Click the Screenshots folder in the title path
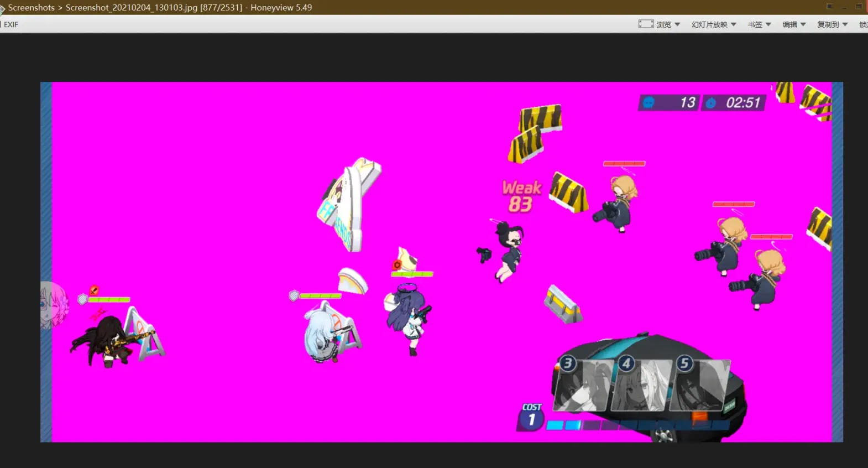 coord(31,7)
